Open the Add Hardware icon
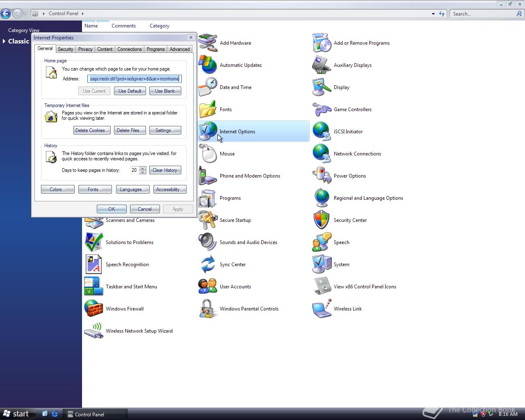The height and width of the screenshot is (420, 525). coord(208,43)
